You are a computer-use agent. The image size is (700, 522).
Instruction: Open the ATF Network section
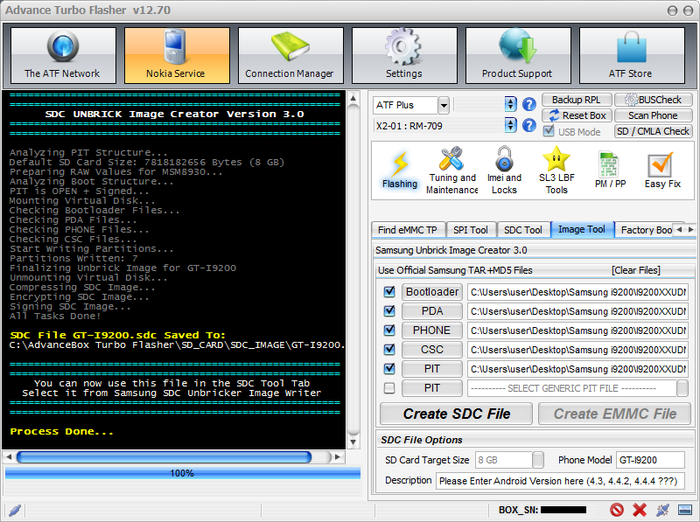(x=62, y=55)
